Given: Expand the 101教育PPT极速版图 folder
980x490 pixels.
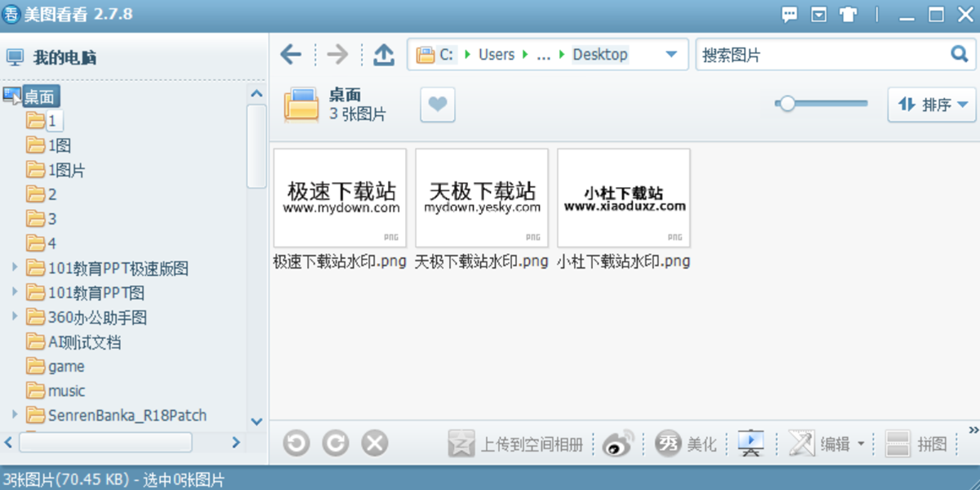Looking at the screenshot, I should tap(14, 268).
